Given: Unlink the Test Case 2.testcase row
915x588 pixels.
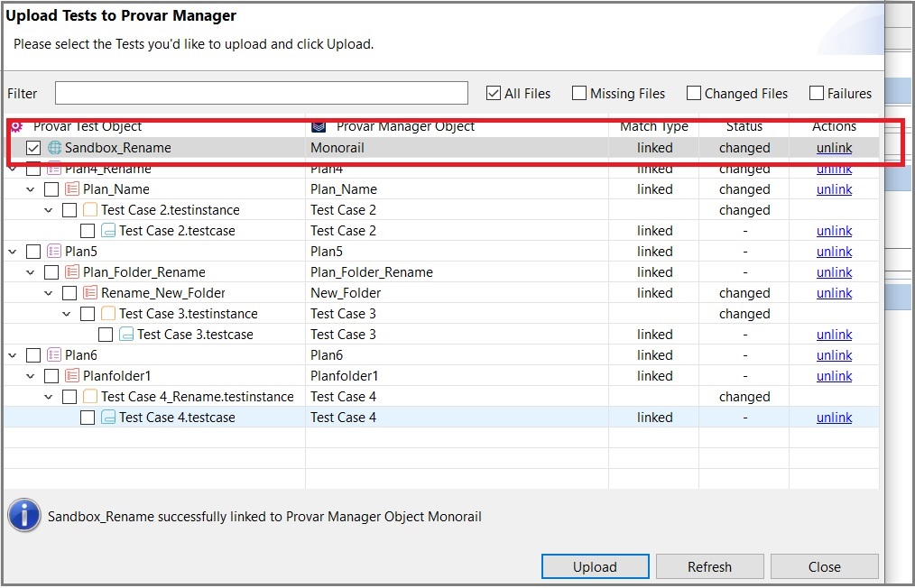Looking at the screenshot, I should (x=834, y=231).
